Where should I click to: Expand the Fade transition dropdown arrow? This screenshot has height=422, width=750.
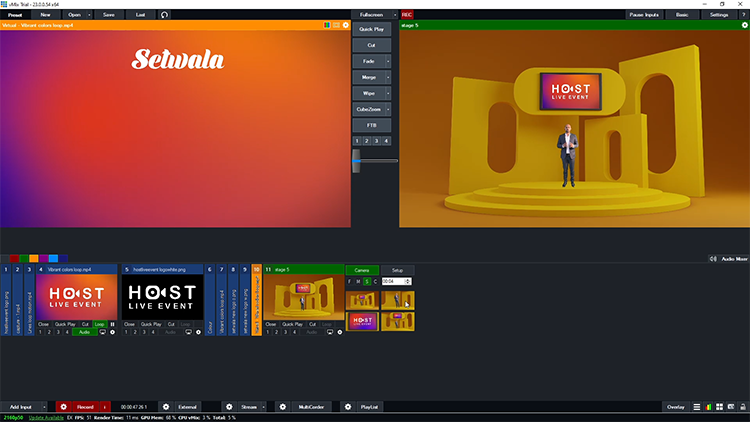388,61
